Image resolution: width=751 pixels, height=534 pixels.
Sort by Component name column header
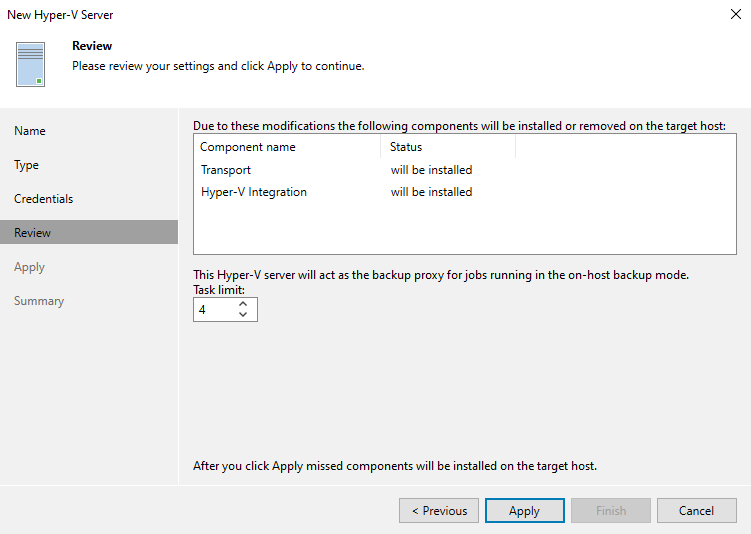pos(248,147)
